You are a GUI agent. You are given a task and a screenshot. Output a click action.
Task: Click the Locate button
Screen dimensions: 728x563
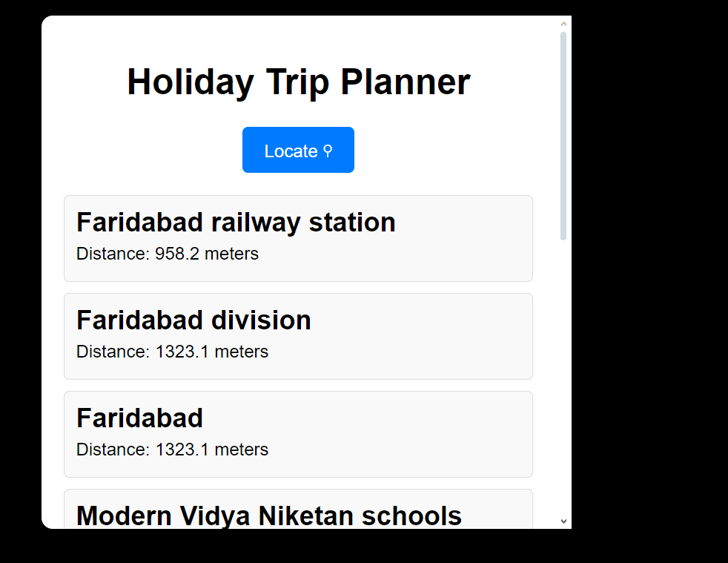click(x=298, y=150)
